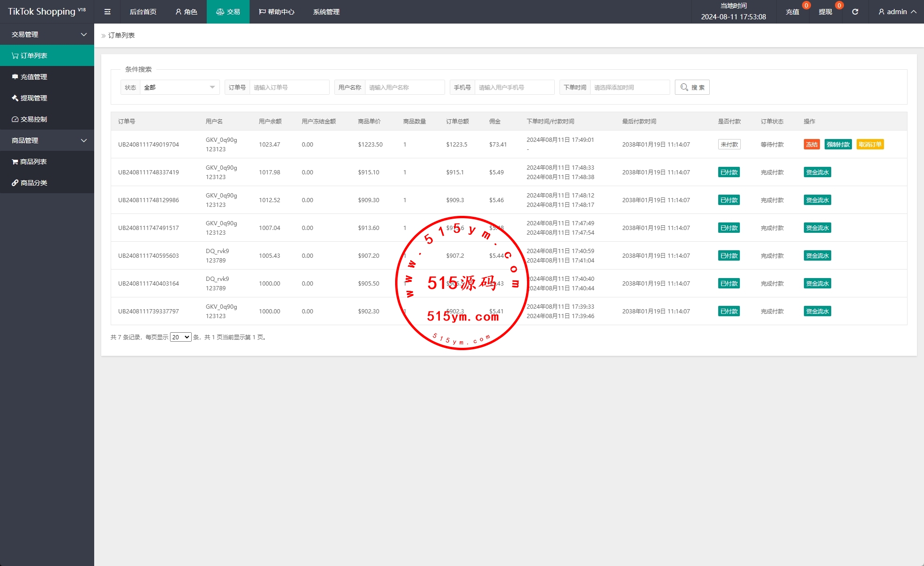The height and width of the screenshot is (566, 924).
Task: Expand the admin user menu
Action: point(897,12)
